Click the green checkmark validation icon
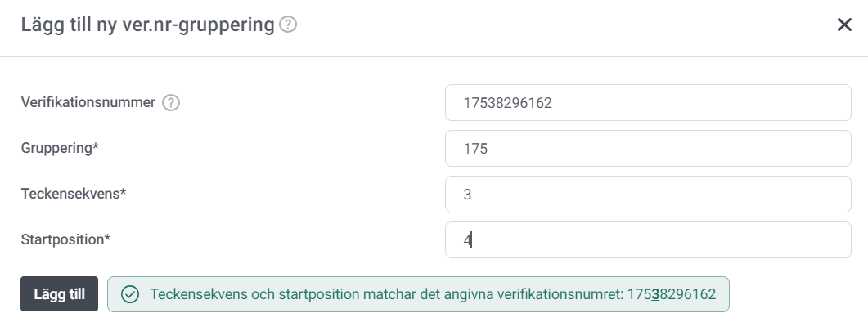Screen dimensions: 868x331 tap(130, 294)
